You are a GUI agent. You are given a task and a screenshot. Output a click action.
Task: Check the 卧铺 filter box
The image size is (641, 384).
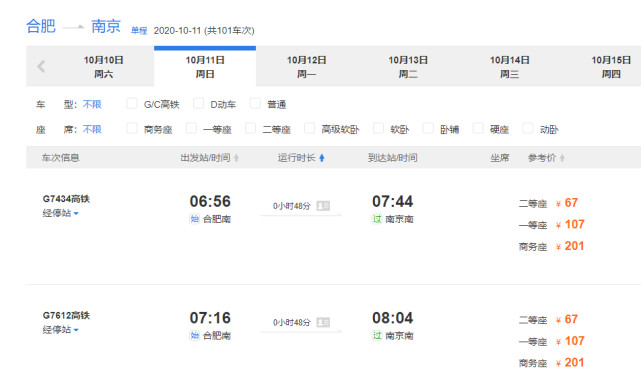[x=428, y=128]
